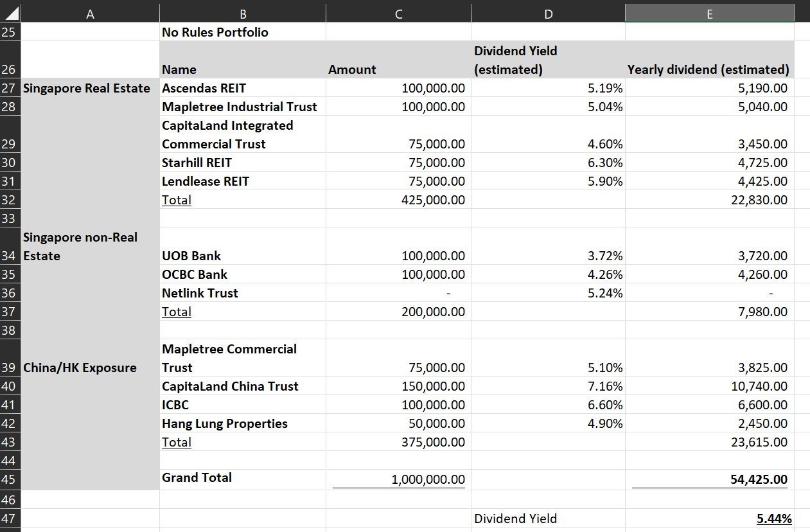Image resolution: width=810 pixels, height=532 pixels.
Task: Click the 7,980.00 subtotal dividend cell
Action: click(710, 312)
